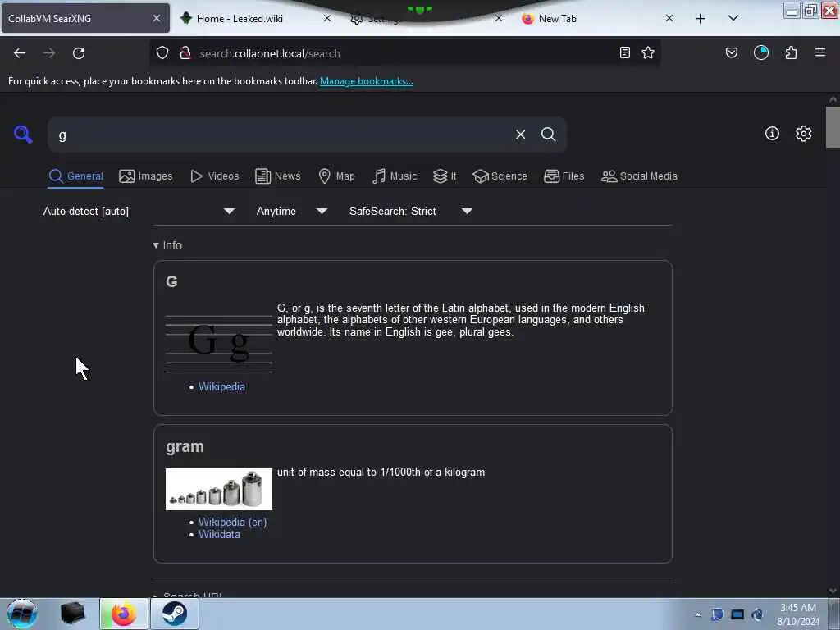Open the Wikipedia link under G

point(221,387)
